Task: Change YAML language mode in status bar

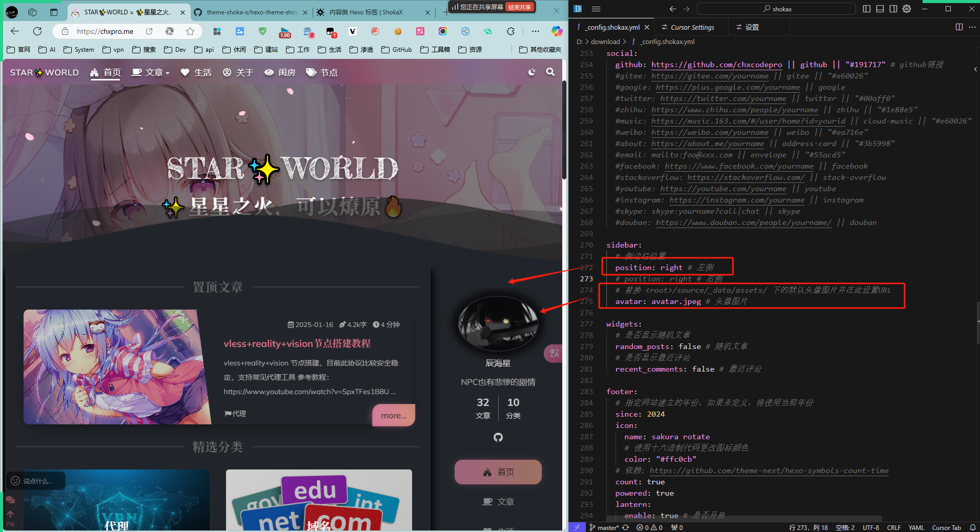Action: pos(916,527)
